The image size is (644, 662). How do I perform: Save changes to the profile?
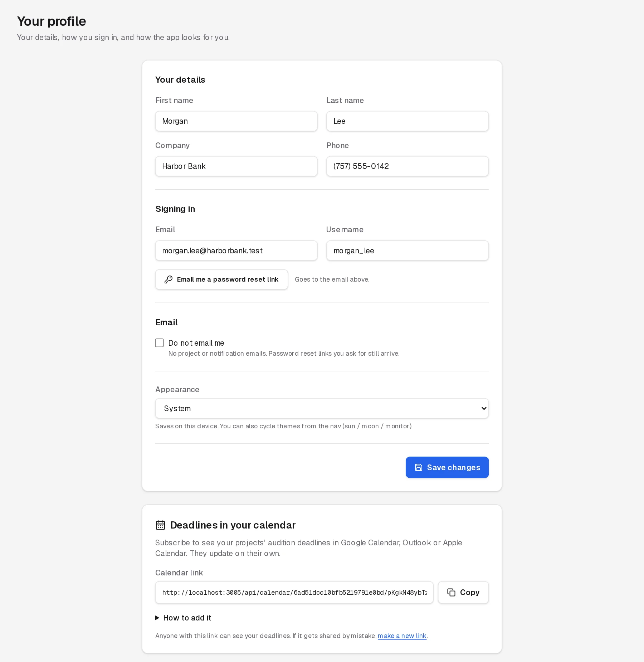[447, 467]
